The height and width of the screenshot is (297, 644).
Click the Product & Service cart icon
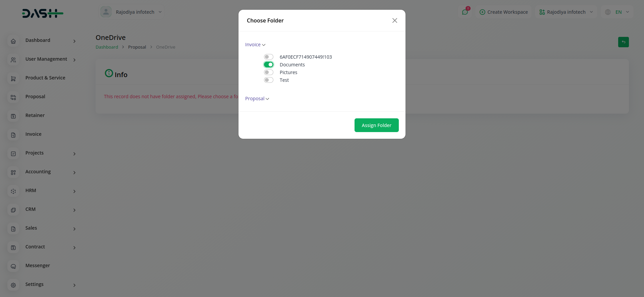pos(13,79)
